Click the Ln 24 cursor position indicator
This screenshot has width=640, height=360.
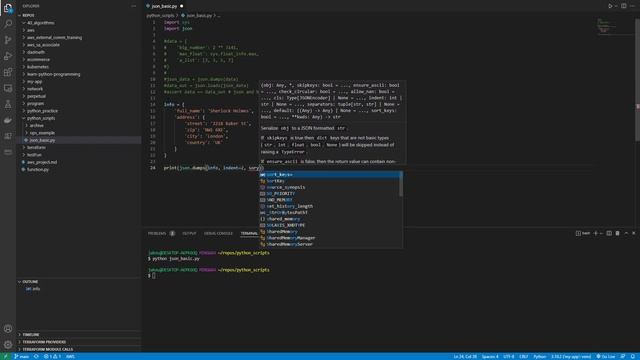point(465,356)
